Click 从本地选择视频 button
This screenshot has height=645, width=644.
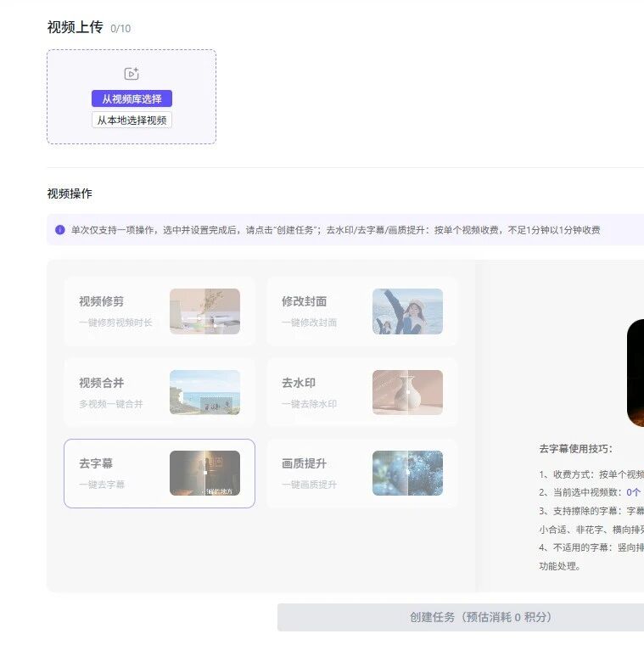point(132,121)
